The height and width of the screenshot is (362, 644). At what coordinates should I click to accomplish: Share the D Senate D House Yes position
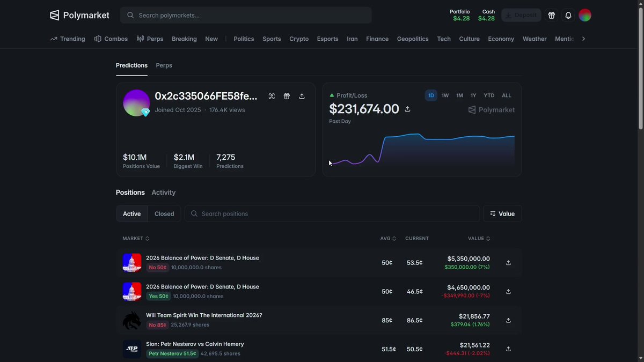coord(508,292)
